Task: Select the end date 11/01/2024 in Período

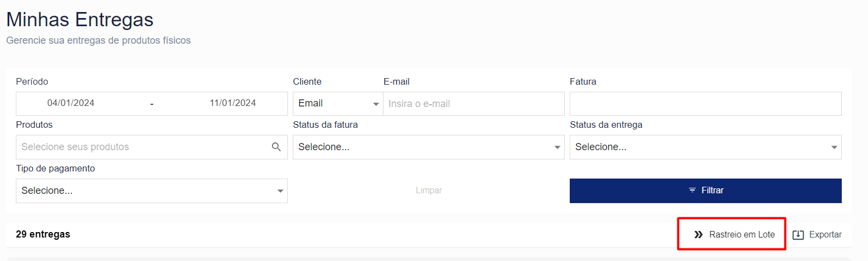Action: pyautogui.click(x=233, y=103)
